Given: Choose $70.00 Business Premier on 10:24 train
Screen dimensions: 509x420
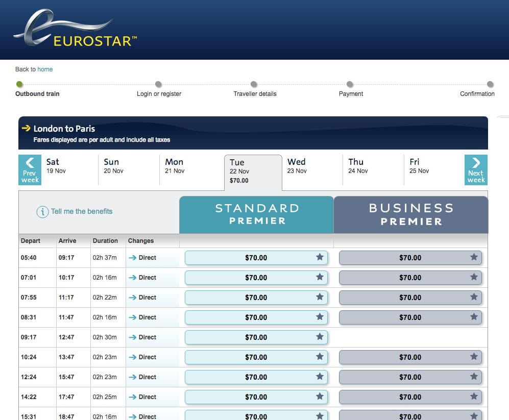Looking at the screenshot, I should click(410, 357).
